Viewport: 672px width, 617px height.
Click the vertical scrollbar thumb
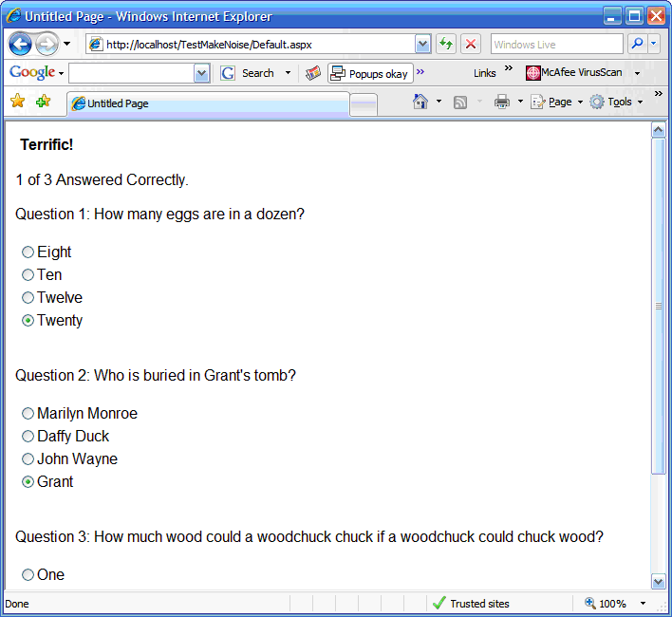(x=659, y=306)
